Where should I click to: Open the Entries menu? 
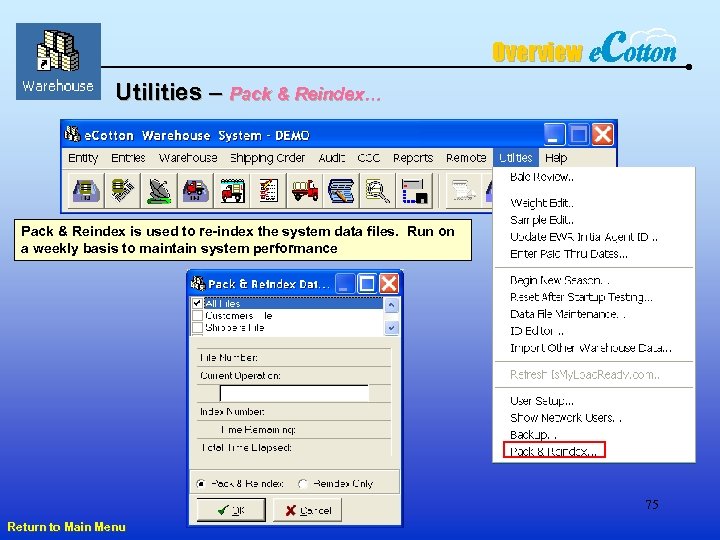coord(128,158)
